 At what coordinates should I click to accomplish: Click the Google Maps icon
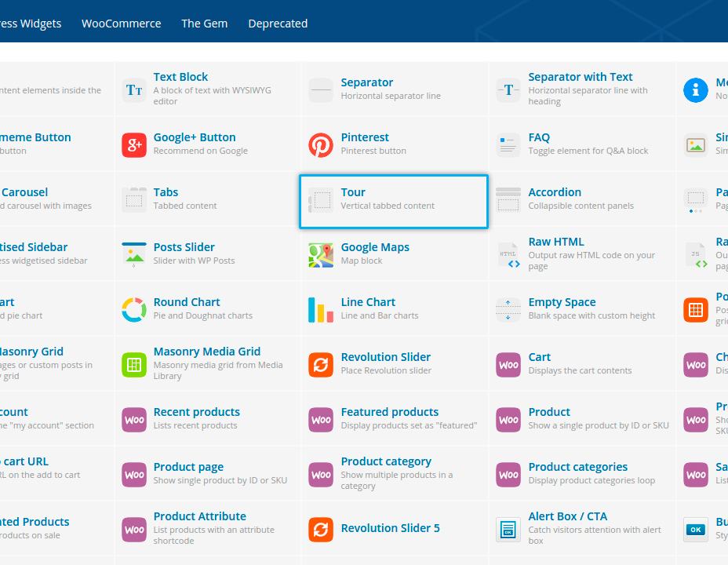(x=321, y=255)
